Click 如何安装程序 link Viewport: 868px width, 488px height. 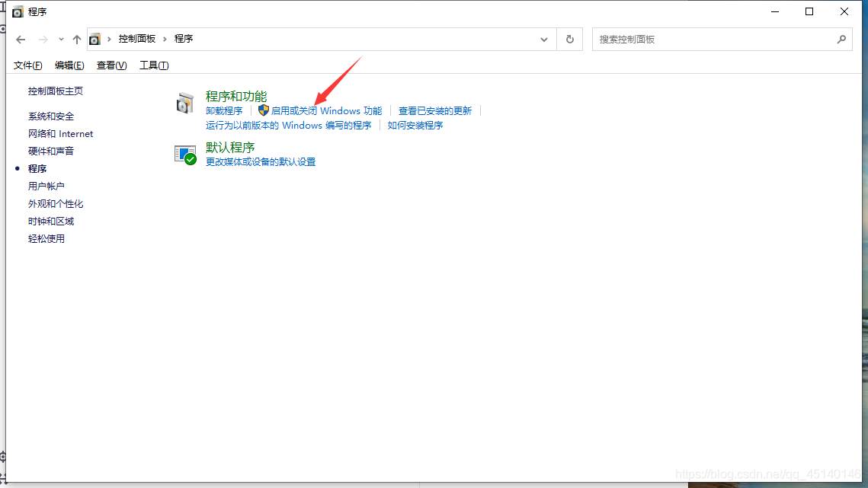point(415,126)
